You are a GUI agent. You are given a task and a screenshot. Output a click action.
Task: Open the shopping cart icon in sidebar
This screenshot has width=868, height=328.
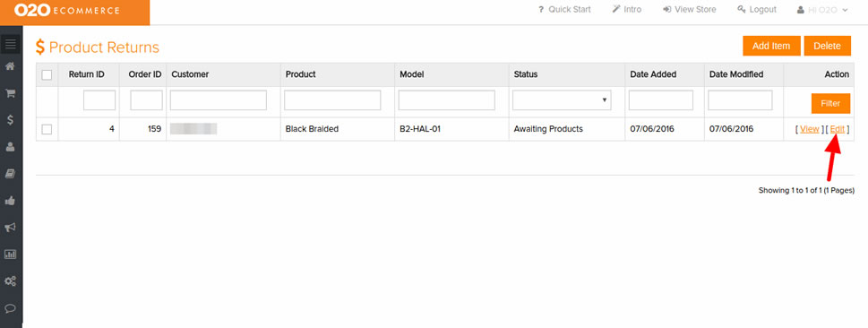[x=10, y=93]
